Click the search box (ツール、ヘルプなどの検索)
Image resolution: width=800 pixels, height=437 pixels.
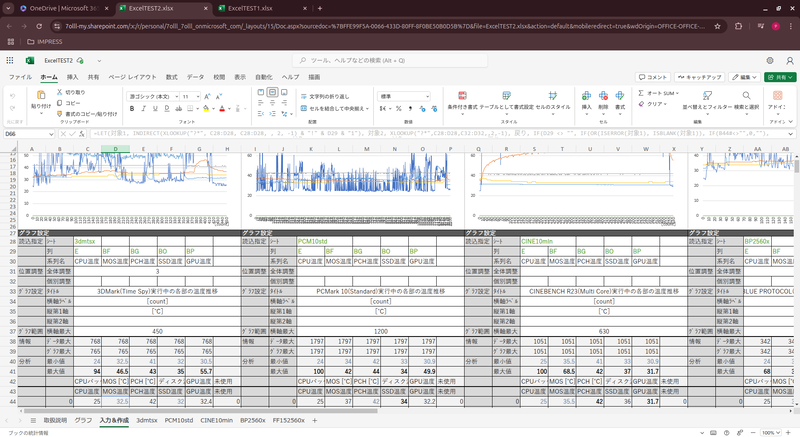tap(390, 60)
